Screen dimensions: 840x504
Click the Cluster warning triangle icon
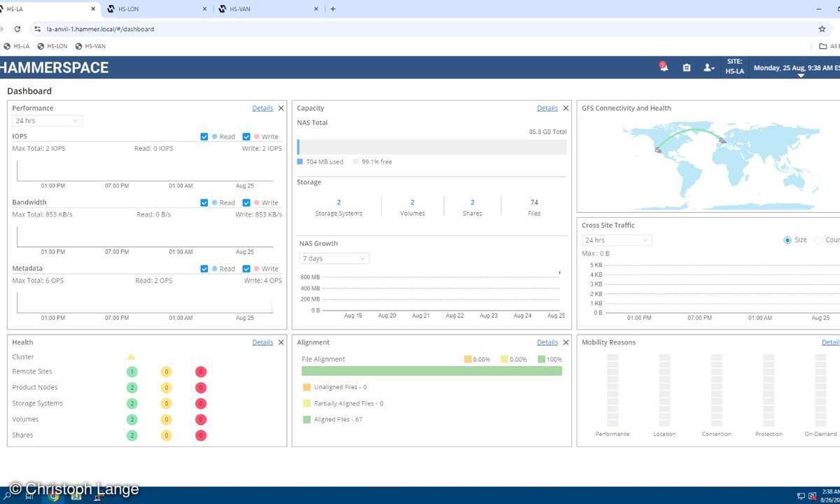[x=131, y=357]
